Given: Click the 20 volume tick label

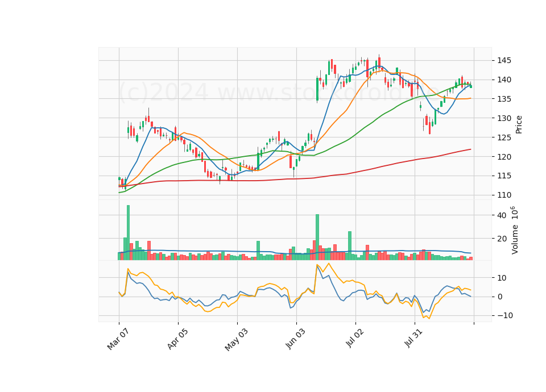Looking at the screenshot, I should 502,239.
